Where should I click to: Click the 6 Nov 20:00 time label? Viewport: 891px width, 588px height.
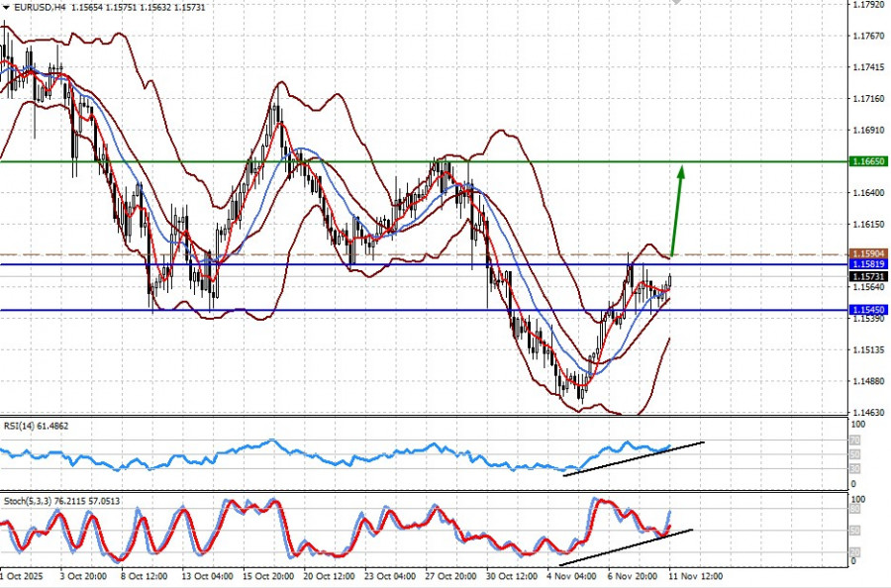pyautogui.click(x=633, y=576)
